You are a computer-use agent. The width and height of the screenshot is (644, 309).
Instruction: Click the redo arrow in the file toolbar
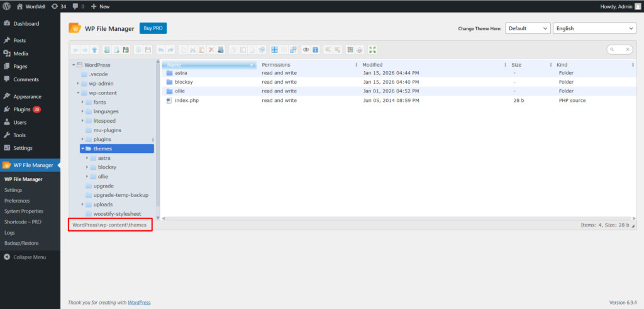coord(170,50)
